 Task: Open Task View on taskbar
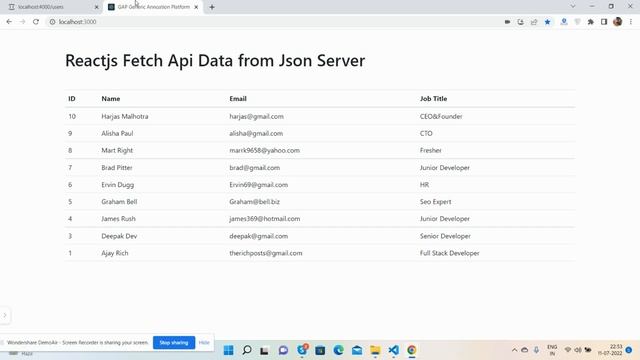[264, 350]
